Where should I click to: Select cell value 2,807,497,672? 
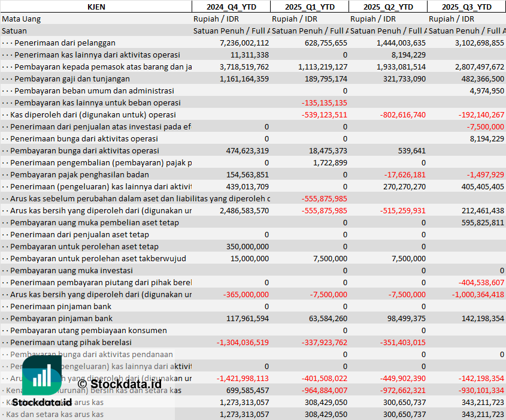(x=480, y=67)
